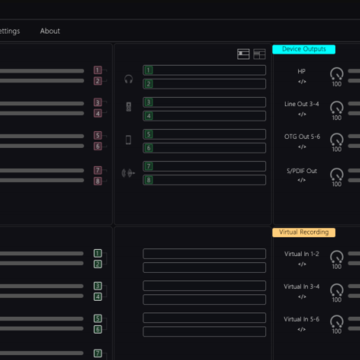
Task: Select green channel 3 badge in lower-left panel
Action: (x=97, y=286)
